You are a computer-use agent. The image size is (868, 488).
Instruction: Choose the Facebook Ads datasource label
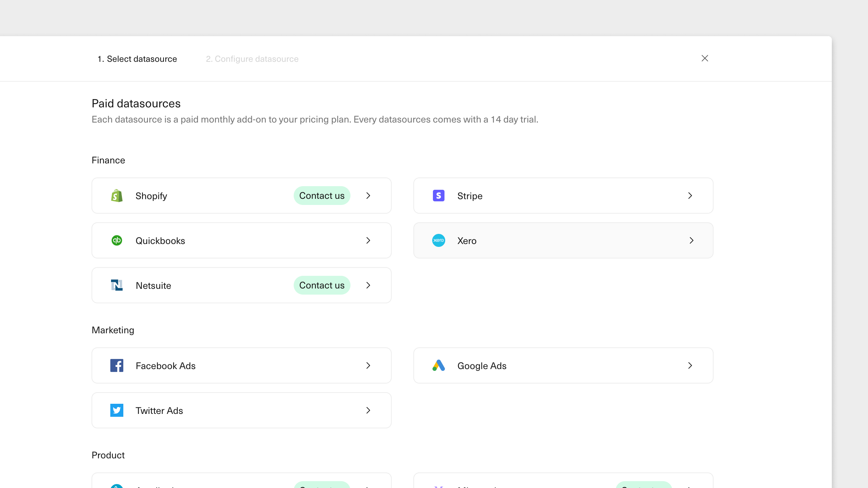click(165, 366)
